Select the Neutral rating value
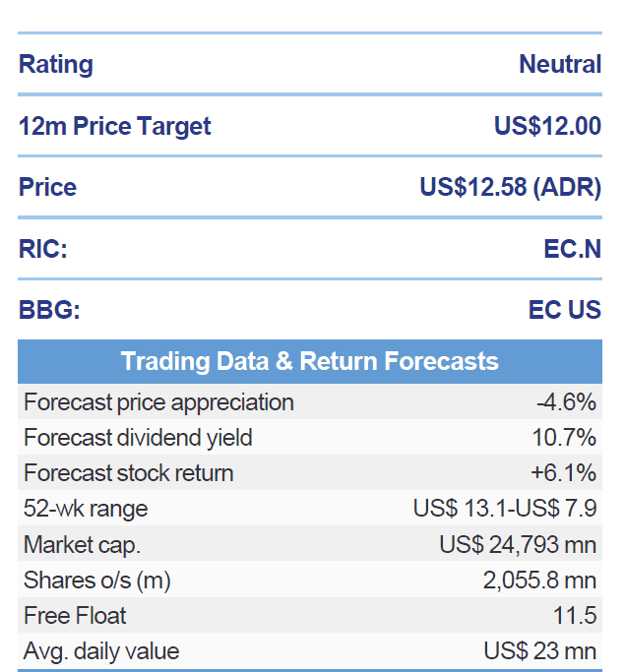 (560, 65)
